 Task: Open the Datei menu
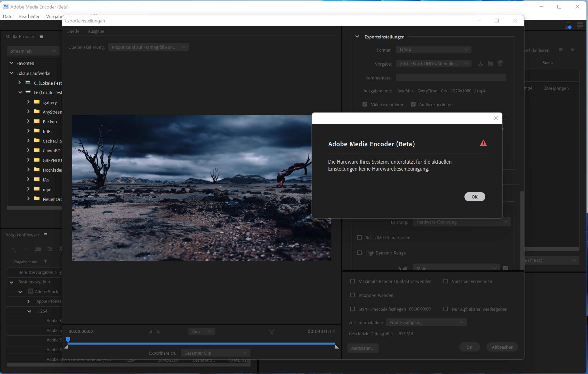8,17
